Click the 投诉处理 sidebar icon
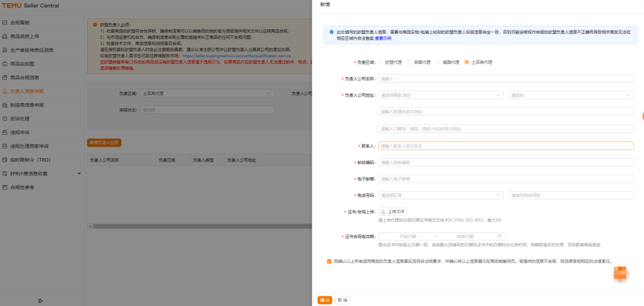 tap(5, 119)
